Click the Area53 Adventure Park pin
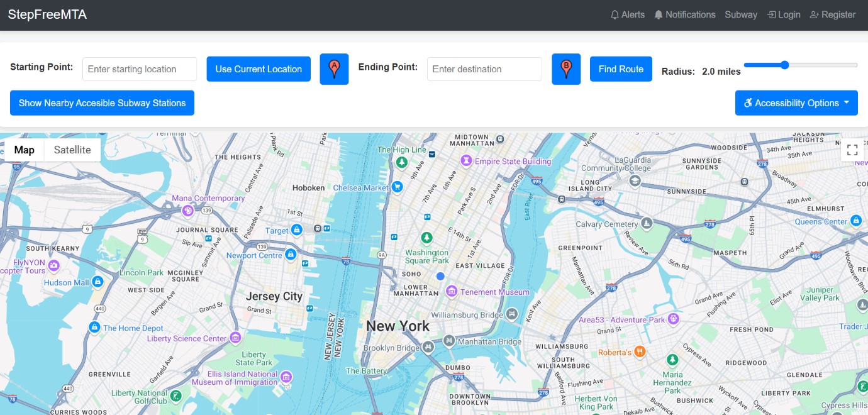The height and width of the screenshot is (415, 868). (x=674, y=319)
